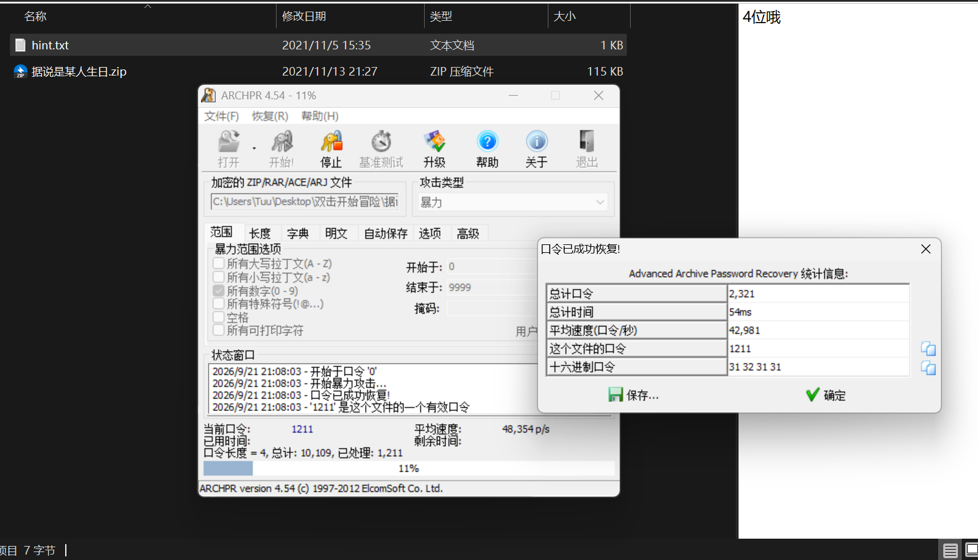Click the 停止 (Stop) toolbar icon
This screenshot has width=978, height=560.
pyautogui.click(x=331, y=149)
